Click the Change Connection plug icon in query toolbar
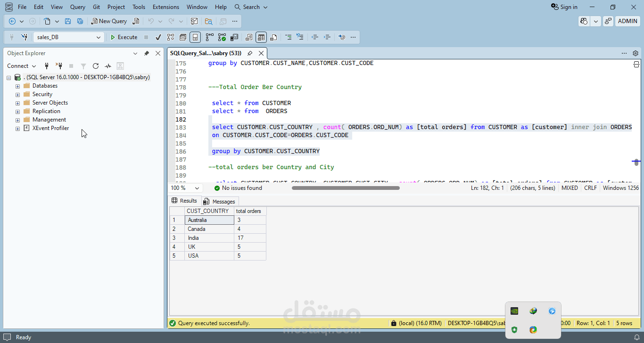 click(x=25, y=37)
